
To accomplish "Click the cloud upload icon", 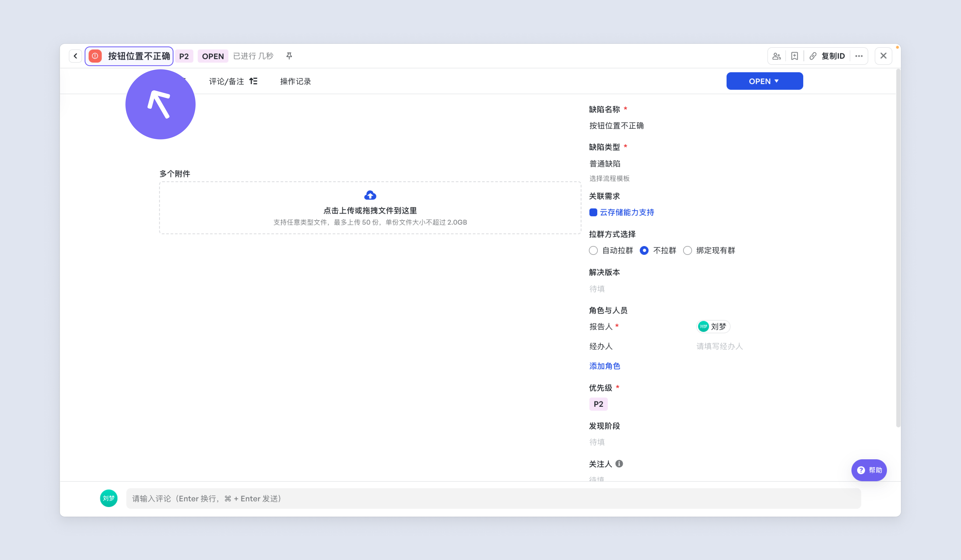I will [370, 195].
